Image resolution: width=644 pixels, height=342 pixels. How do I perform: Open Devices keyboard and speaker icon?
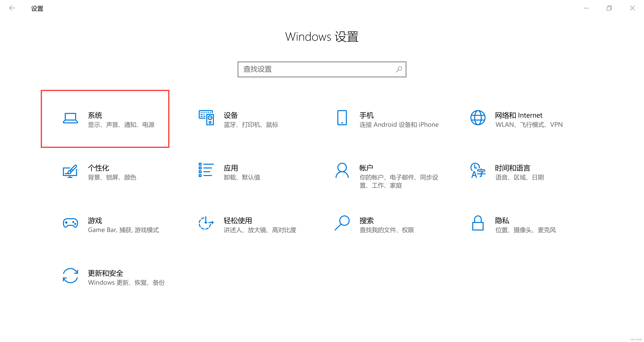[206, 118]
